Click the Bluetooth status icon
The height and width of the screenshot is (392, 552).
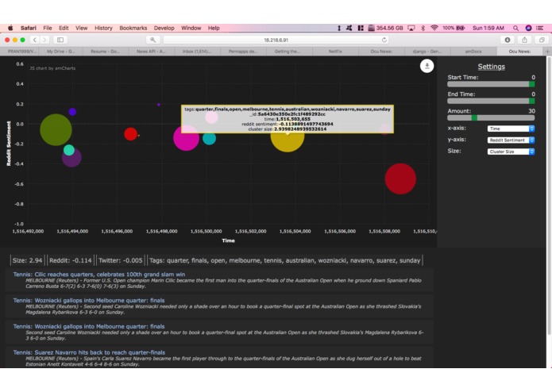click(423, 28)
